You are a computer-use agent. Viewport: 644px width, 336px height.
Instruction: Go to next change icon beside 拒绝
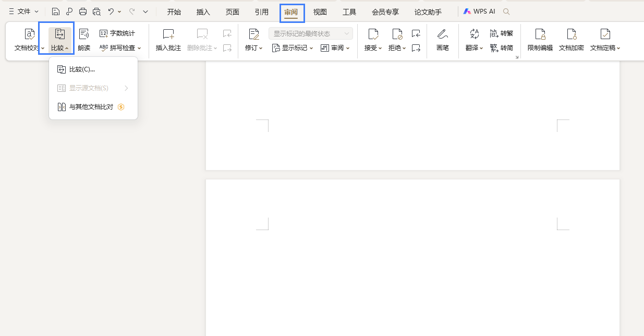coord(416,48)
